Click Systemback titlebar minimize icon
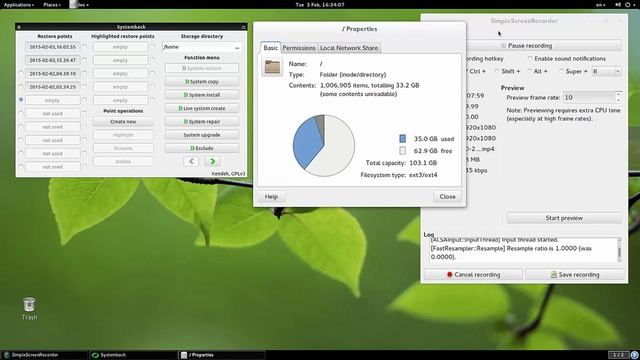Image resolution: width=640 pixels, height=360 pixels. (243, 27)
